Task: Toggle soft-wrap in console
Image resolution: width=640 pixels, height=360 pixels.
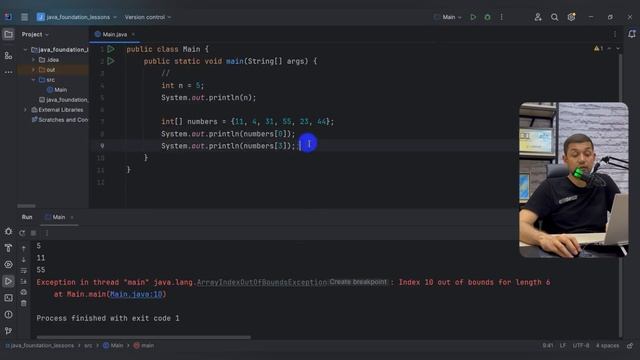Action: (x=24, y=270)
